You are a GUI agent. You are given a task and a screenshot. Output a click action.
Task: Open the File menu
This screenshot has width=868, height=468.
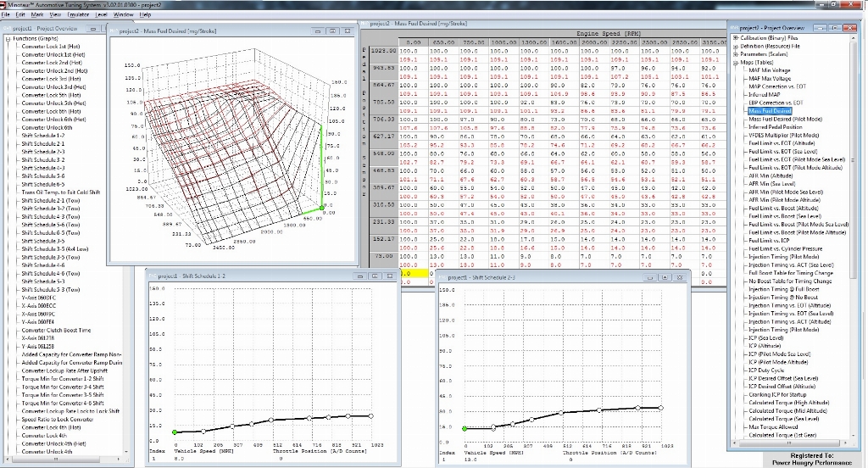[6, 14]
